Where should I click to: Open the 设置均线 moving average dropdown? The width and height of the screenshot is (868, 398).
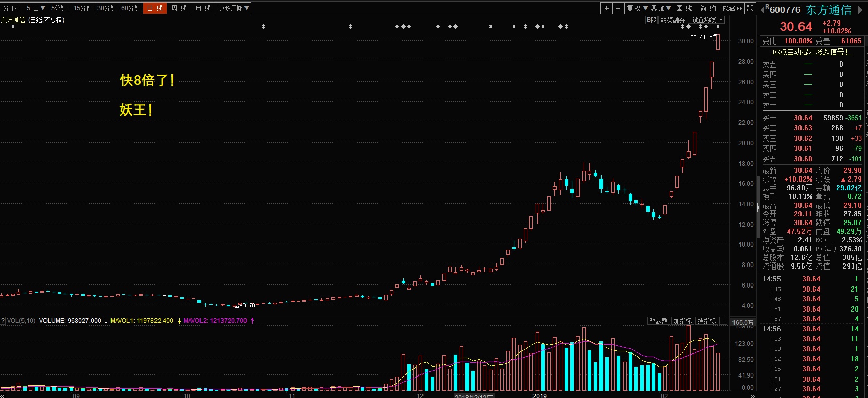(707, 20)
